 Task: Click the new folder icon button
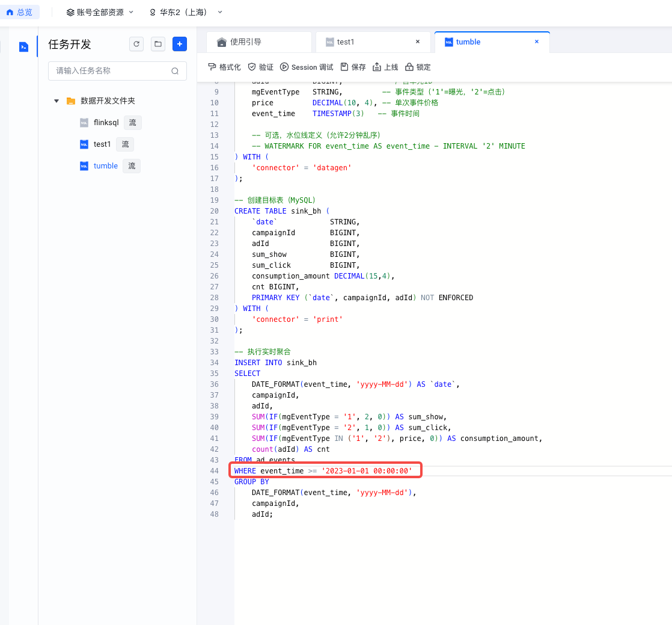[157, 44]
